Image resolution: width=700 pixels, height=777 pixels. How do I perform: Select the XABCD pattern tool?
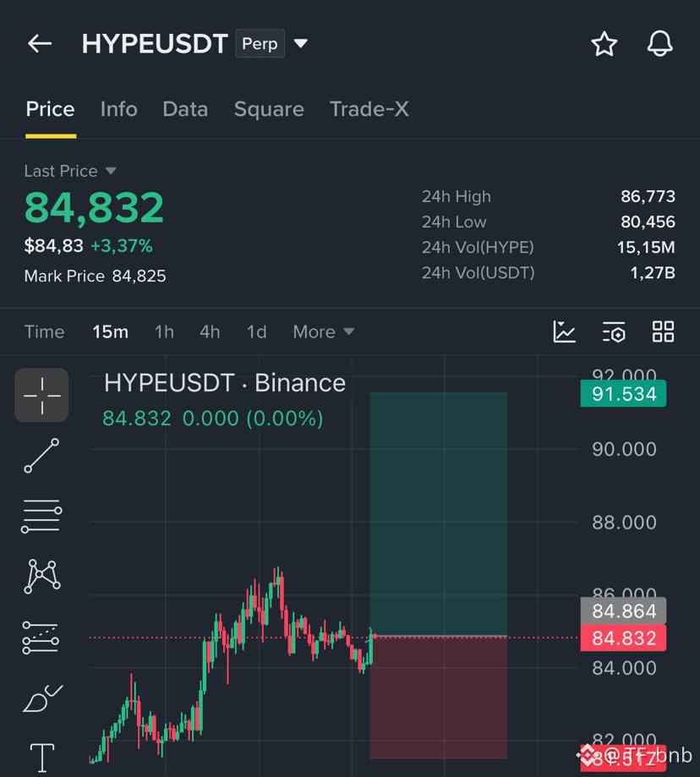pos(42,577)
